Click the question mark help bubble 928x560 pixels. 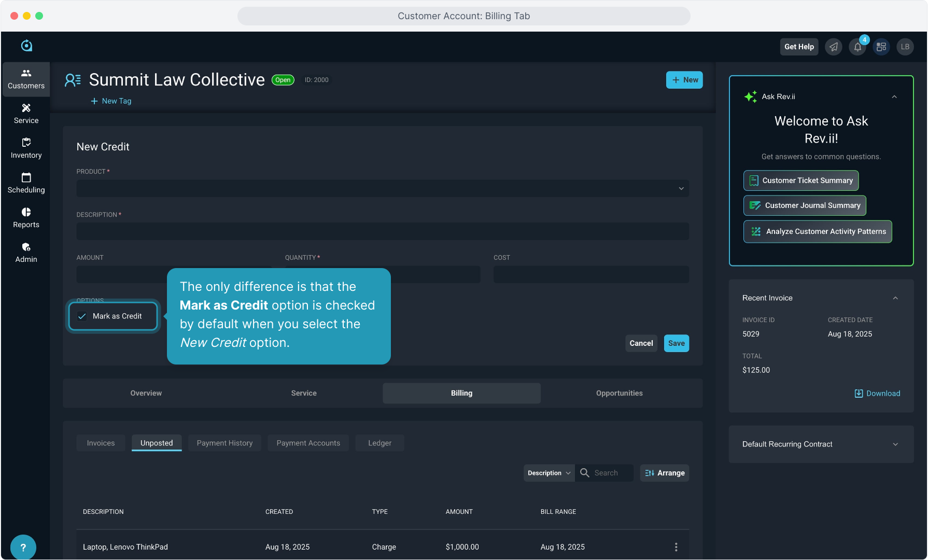[23, 547]
